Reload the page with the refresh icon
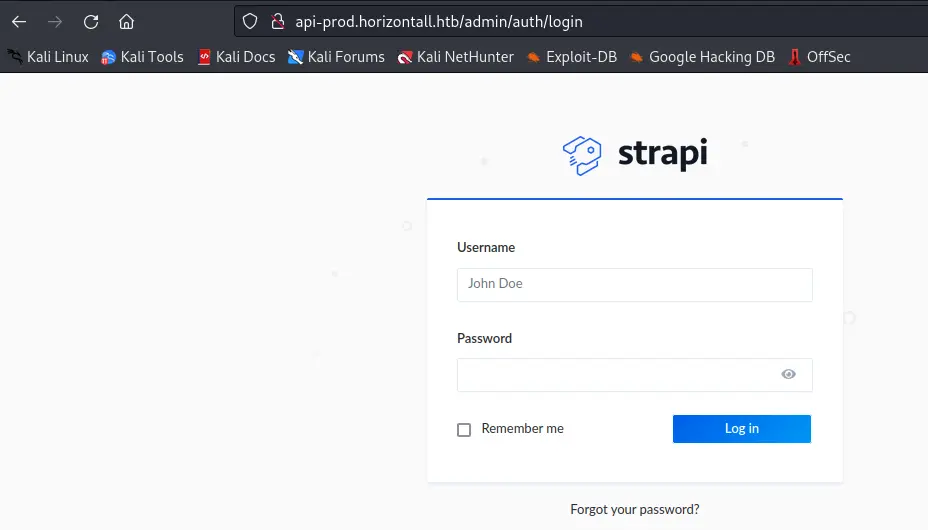The width and height of the screenshot is (928, 530). [x=91, y=22]
